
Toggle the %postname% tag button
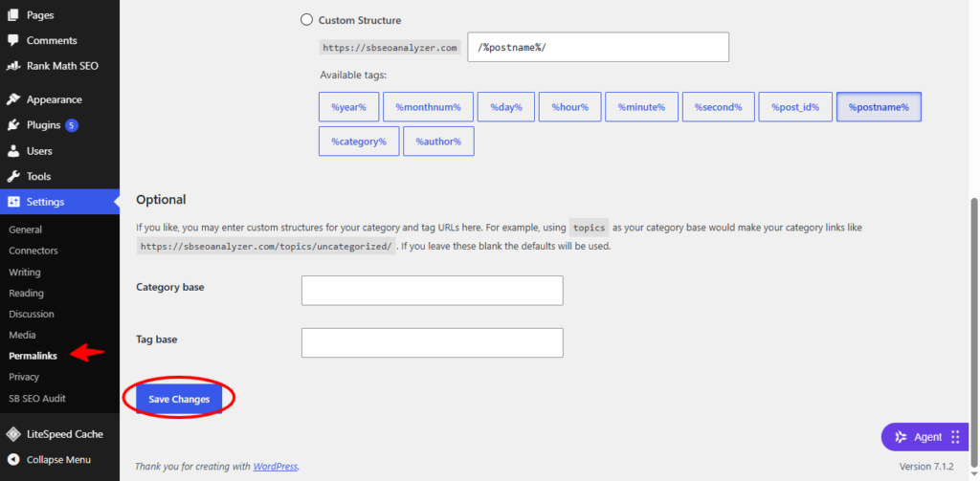(879, 107)
